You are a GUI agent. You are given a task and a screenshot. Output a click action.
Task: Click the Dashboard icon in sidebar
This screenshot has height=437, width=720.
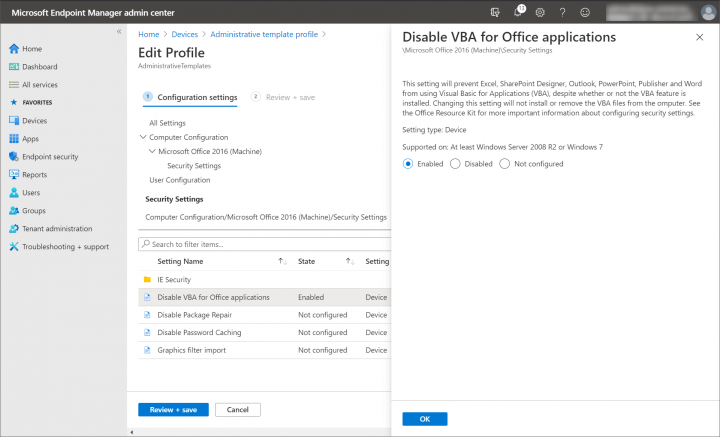pyautogui.click(x=14, y=67)
